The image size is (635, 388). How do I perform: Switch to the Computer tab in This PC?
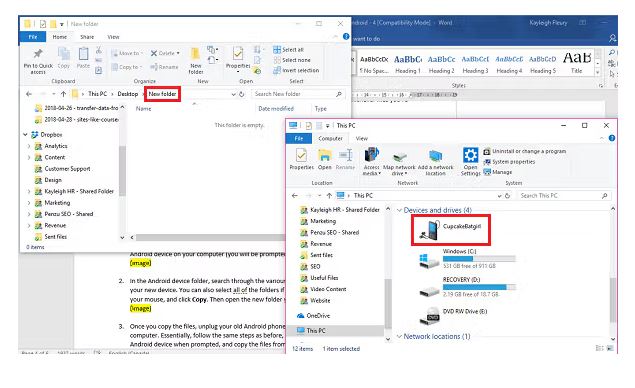click(330, 139)
